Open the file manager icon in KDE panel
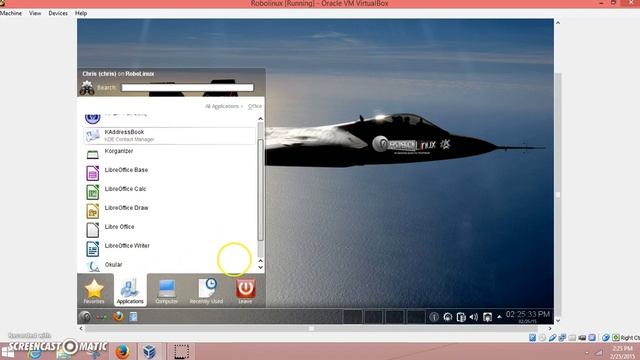Image resolution: width=640 pixels, height=360 pixels. point(133,316)
